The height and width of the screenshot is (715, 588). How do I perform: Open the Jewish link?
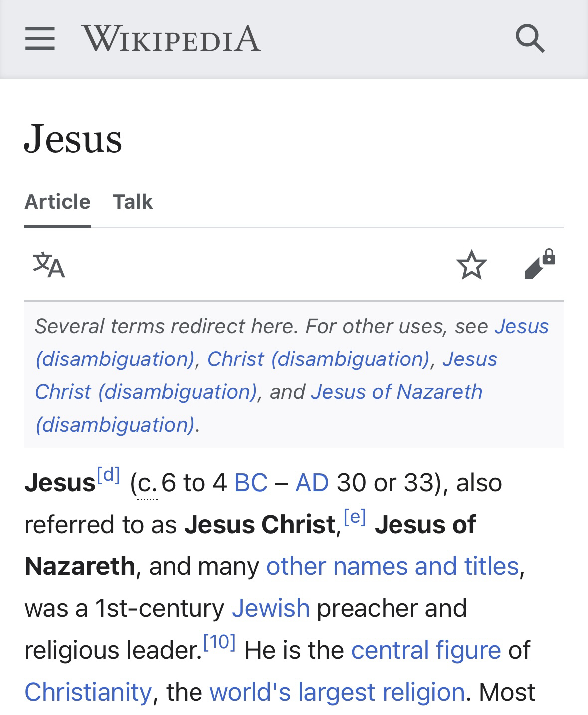point(271,608)
